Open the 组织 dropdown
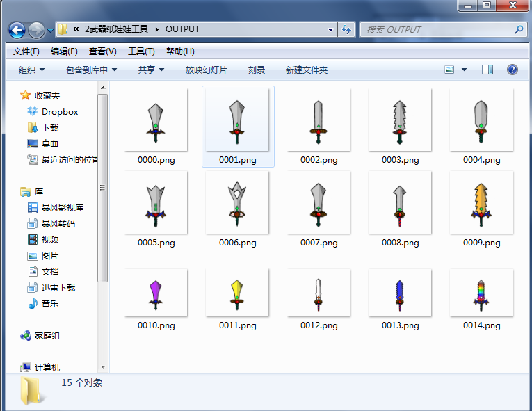This screenshot has height=411, width=532. (31, 70)
